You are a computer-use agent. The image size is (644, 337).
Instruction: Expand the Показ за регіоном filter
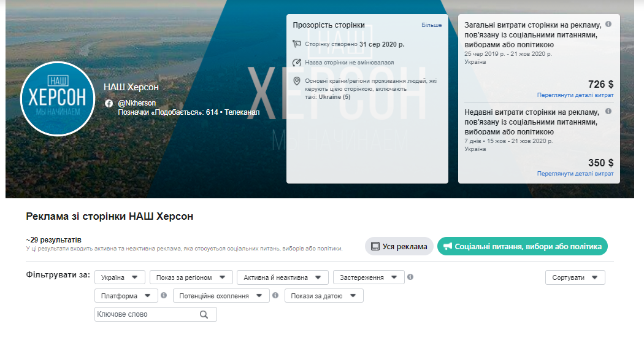[191, 277]
